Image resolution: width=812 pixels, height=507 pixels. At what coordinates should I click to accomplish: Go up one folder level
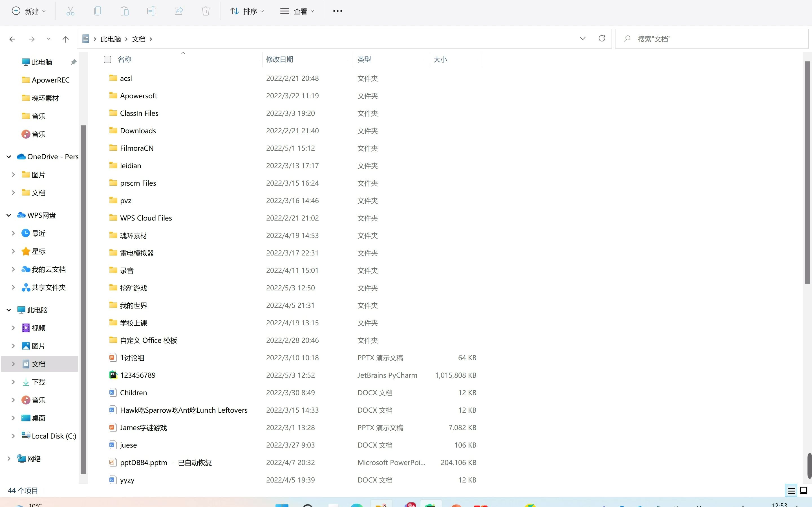pos(65,39)
